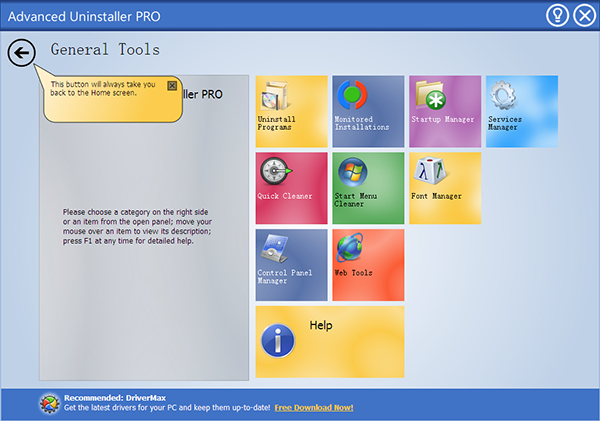The width and height of the screenshot is (600, 421).
Task: Open Start Menu Cleaner
Action: point(368,188)
